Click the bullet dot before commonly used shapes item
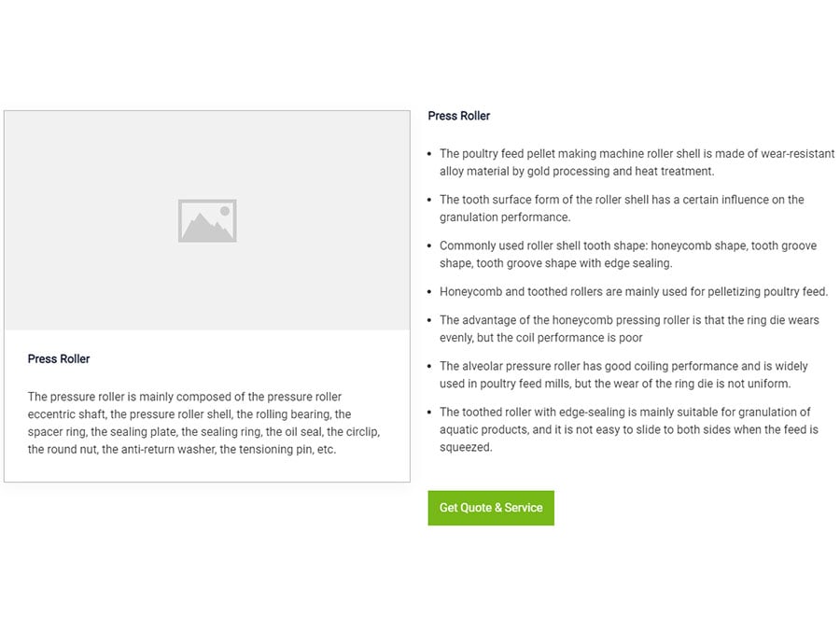This screenshot has width=840, height=630. tap(429, 246)
